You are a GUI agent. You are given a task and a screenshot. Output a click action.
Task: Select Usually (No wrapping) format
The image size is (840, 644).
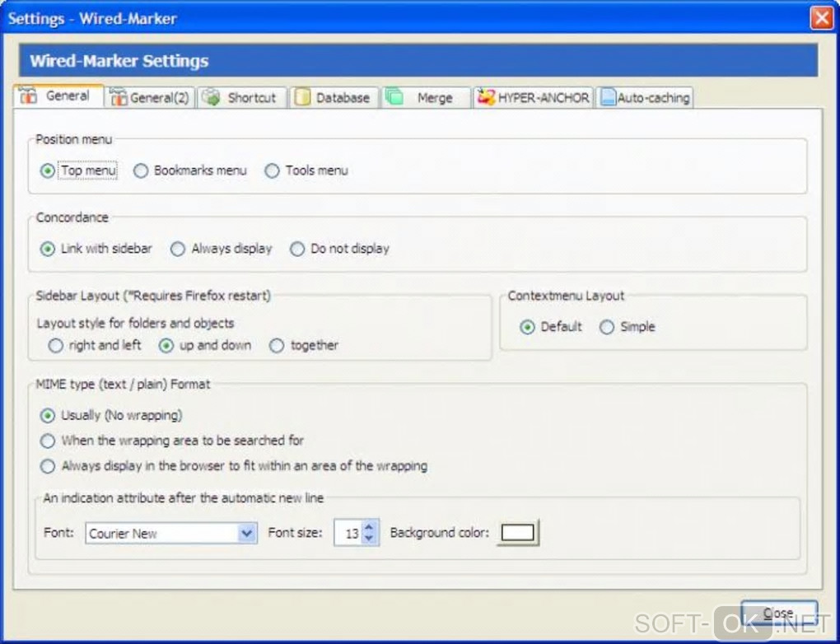(x=111, y=415)
